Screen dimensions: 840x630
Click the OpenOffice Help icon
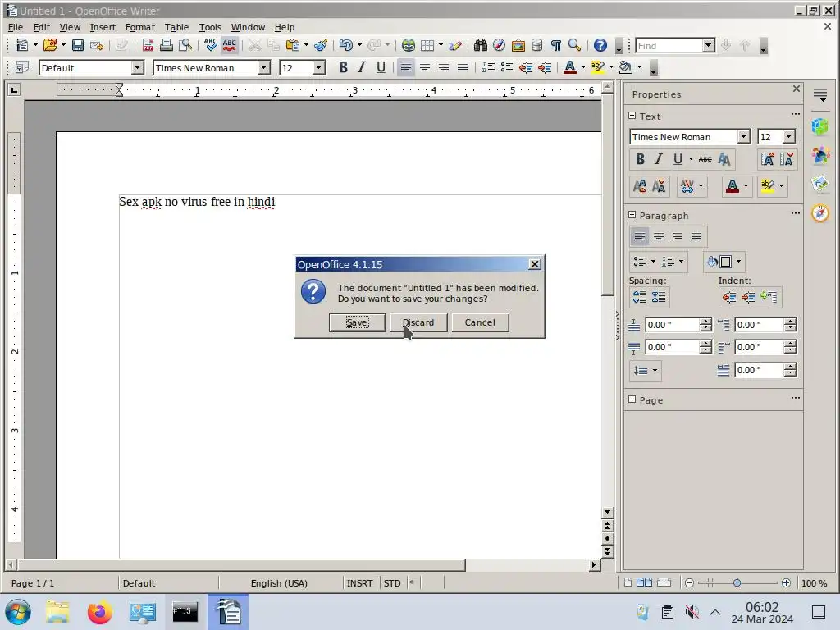[x=600, y=46]
